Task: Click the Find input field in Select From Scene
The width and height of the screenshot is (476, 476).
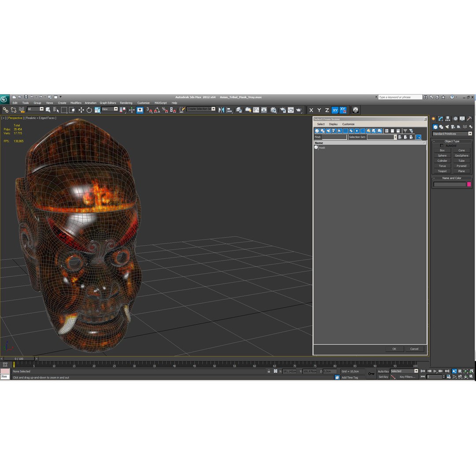Action: [x=334, y=137]
